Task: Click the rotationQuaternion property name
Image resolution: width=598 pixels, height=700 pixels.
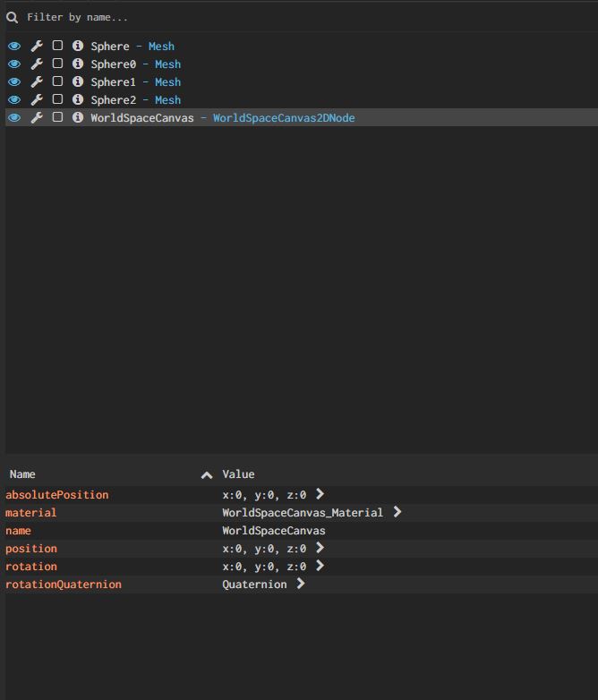Action: [64, 584]
